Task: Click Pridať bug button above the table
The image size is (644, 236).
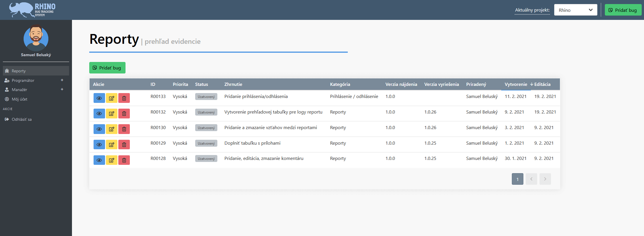Action: [107, 68]
